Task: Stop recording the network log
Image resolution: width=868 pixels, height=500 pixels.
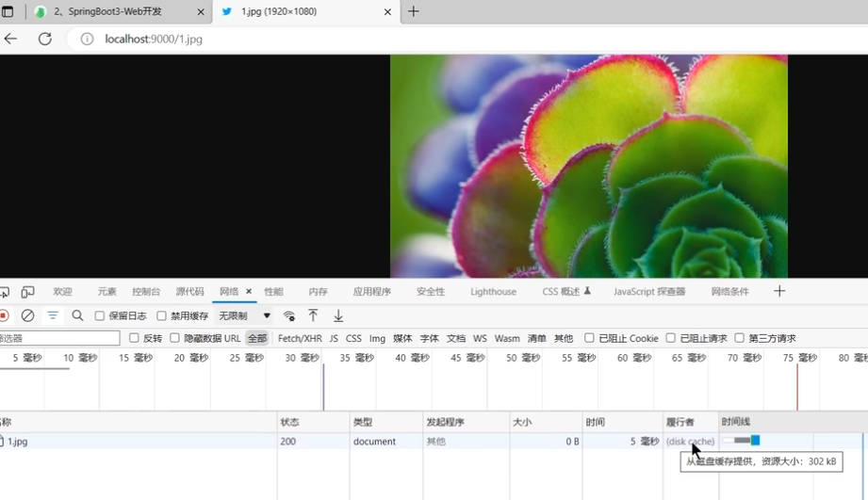Action: pos(4,315)
